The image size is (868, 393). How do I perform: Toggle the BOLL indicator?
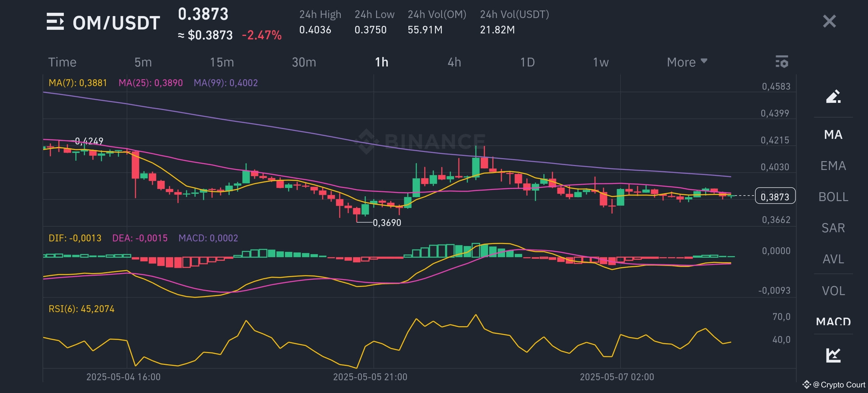(833, 196)
